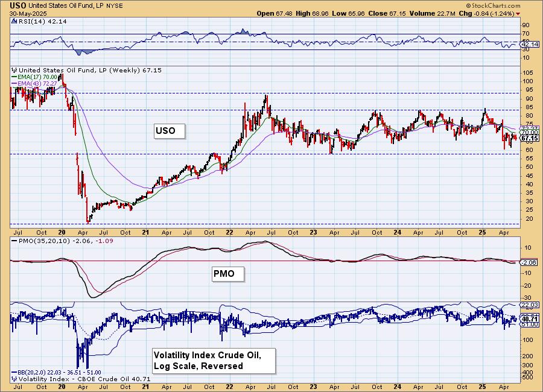543x392 pixels.
Task: Click the USO annotation box on price chart
Action: point(170,131)
